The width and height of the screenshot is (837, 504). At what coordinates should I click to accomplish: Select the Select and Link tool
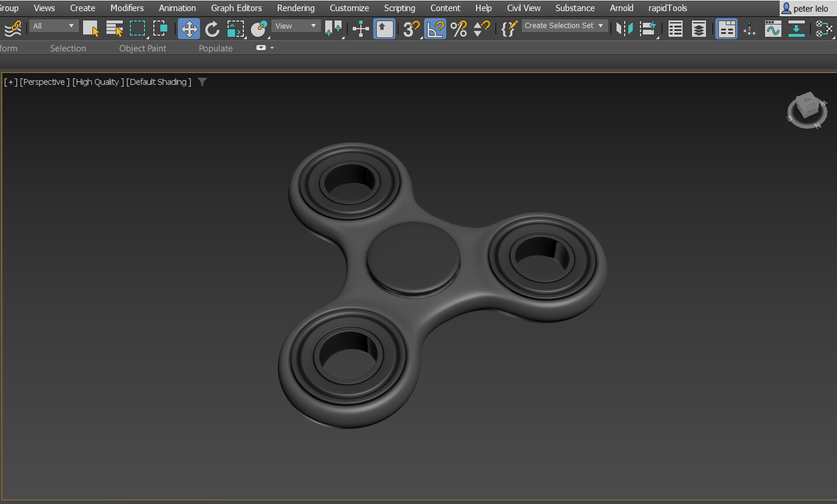click(13, 28)
